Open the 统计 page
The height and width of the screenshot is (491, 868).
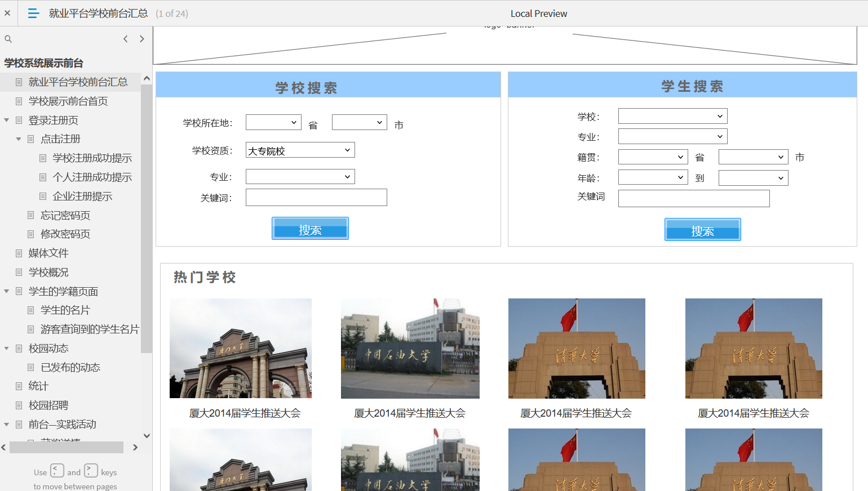click(38, 386)
